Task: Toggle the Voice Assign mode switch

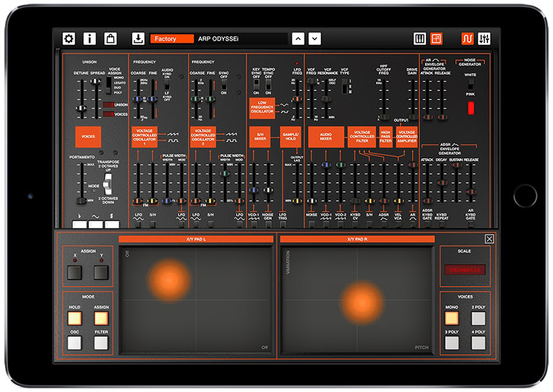Action: click(109, 85)
